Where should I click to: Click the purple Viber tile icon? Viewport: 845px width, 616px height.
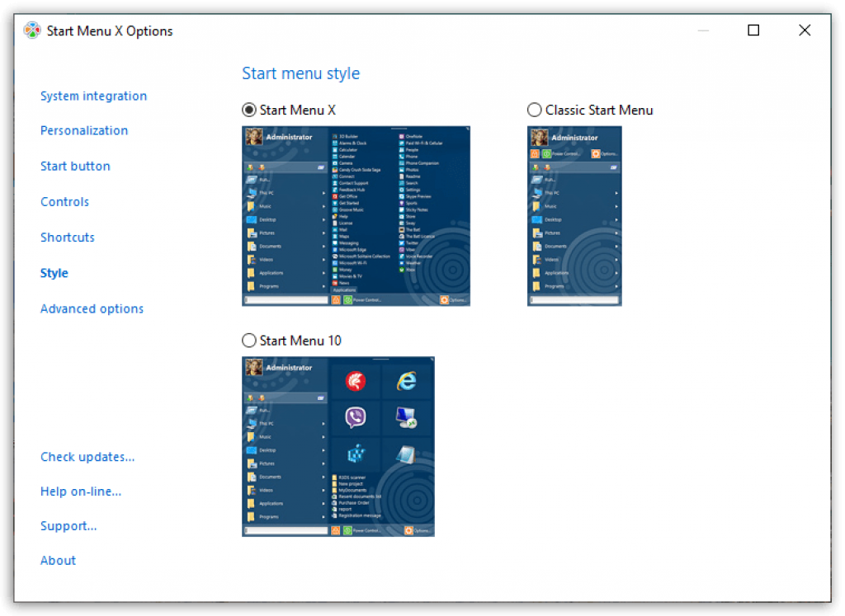pos(356,417)
